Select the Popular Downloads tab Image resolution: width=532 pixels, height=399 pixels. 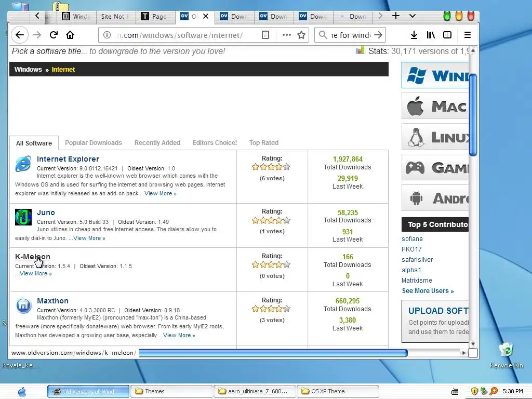coord(94,143)
